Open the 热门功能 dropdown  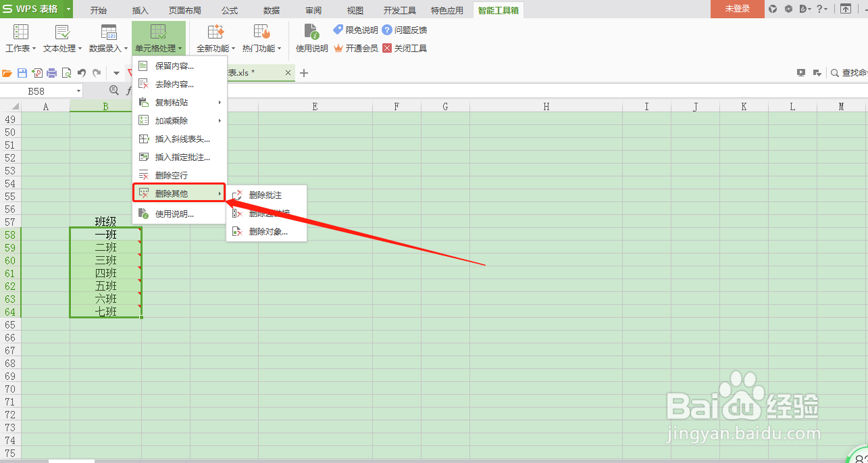click(261, 39)
